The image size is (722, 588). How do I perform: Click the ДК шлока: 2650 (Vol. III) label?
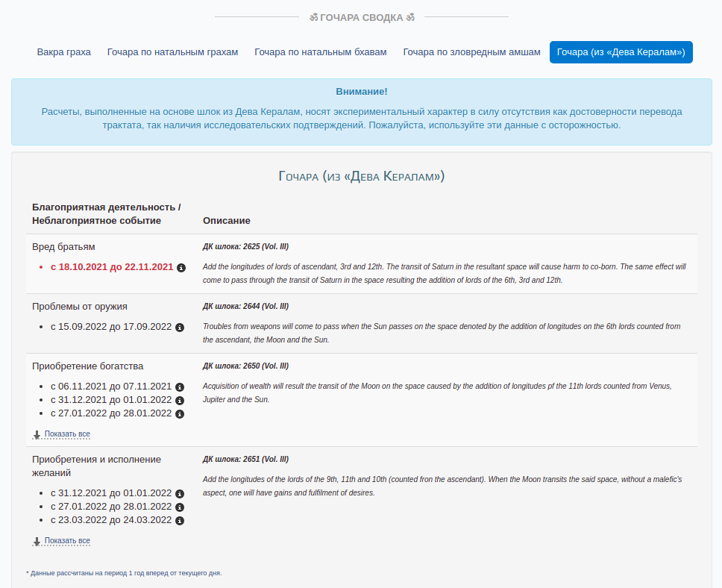coord(246,366)
